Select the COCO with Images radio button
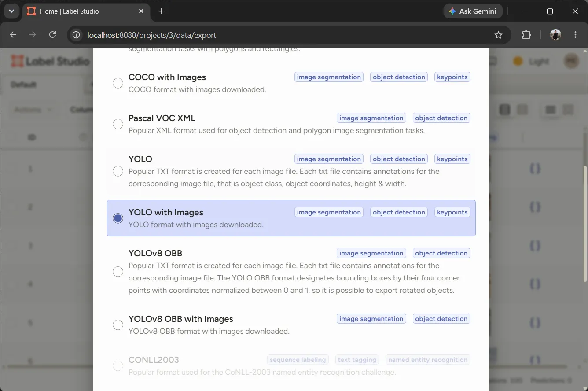588x391 pixels. pos(118,83)
